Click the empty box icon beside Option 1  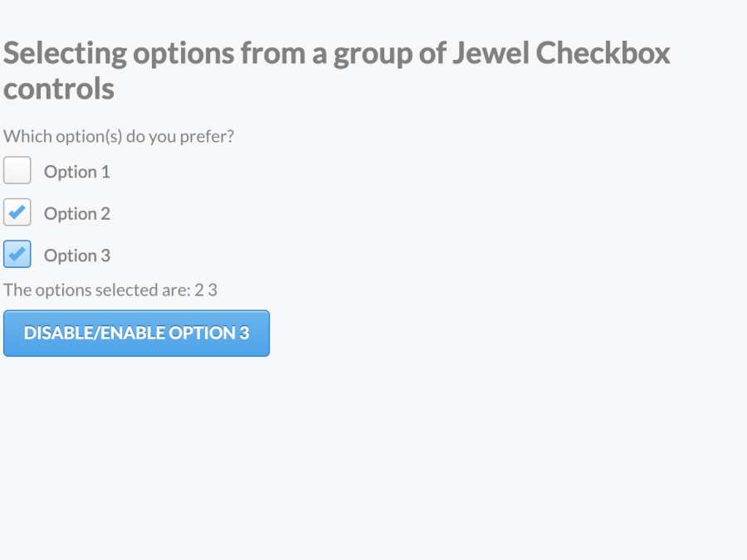[17, 171]
